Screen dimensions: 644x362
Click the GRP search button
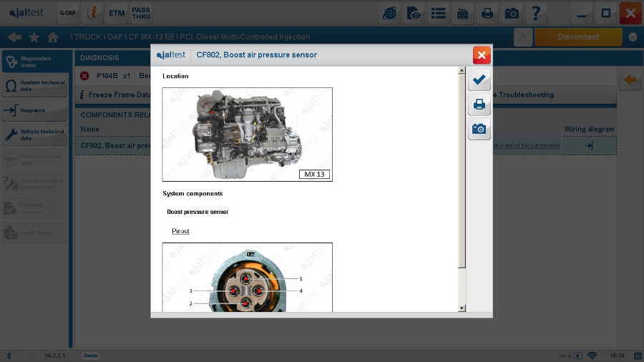[68, 13]
